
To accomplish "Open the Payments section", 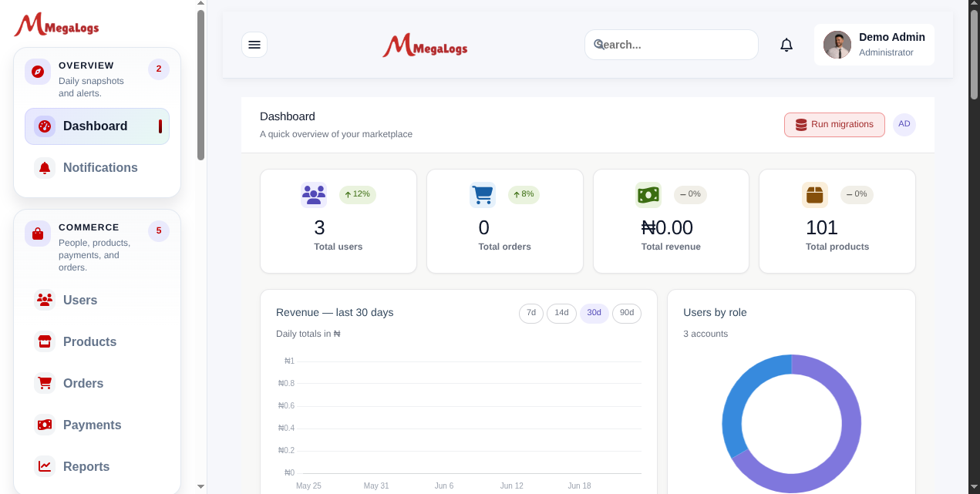I will [97, 425].
